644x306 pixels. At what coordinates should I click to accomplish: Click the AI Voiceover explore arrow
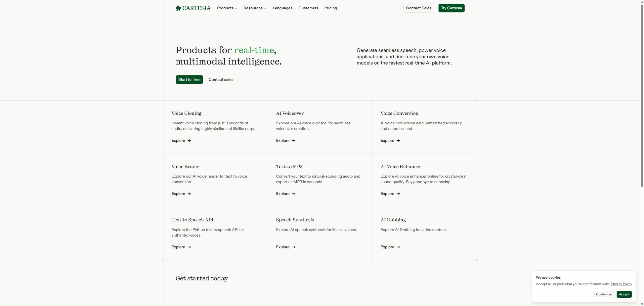point(293,141)
